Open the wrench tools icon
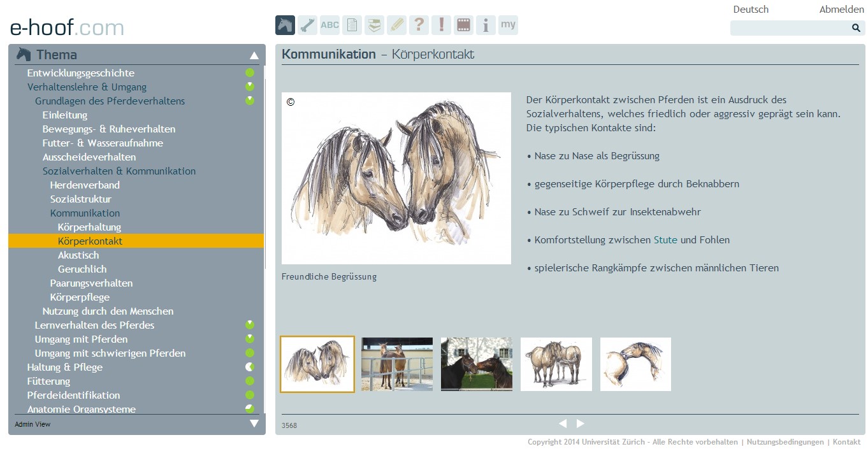Screen dimensions: 868x449 tap(307, 25)
